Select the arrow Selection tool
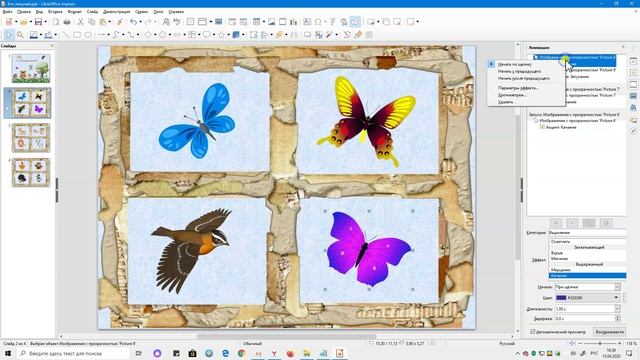The width and height of the screenshot is (640, 360). click(x=9, y=35)
